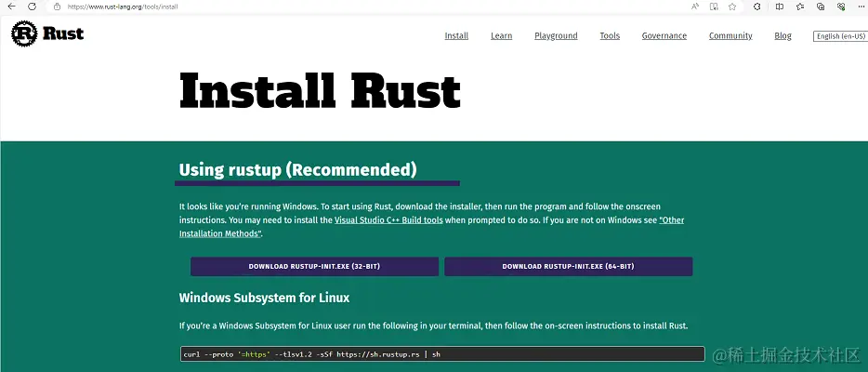
Task: Open the Settings and more ellipsis menu
Action: click(x=861, y=7)
